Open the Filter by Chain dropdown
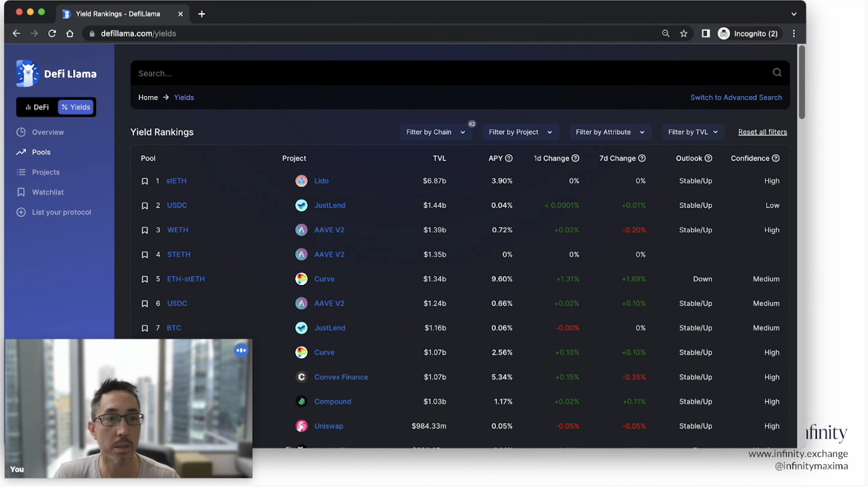 pyautogui.click(x=436, y=132)
